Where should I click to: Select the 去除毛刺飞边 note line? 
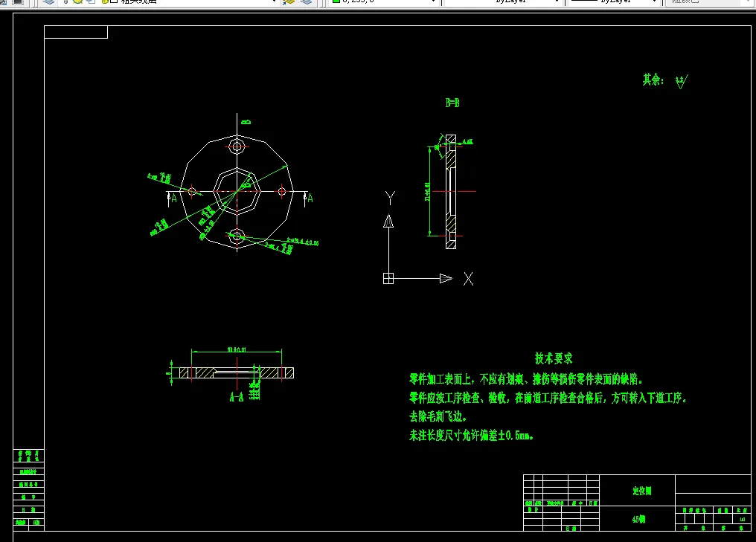click(x=438, y=416)
